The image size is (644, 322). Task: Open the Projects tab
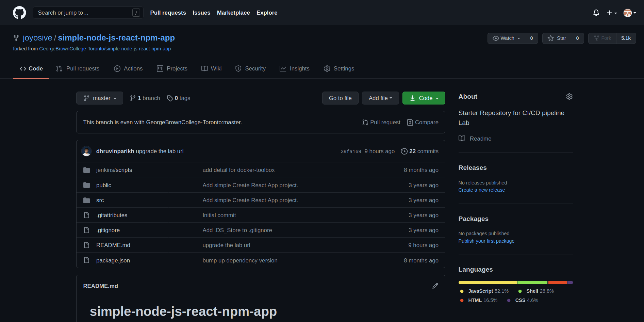pos(172,68)
